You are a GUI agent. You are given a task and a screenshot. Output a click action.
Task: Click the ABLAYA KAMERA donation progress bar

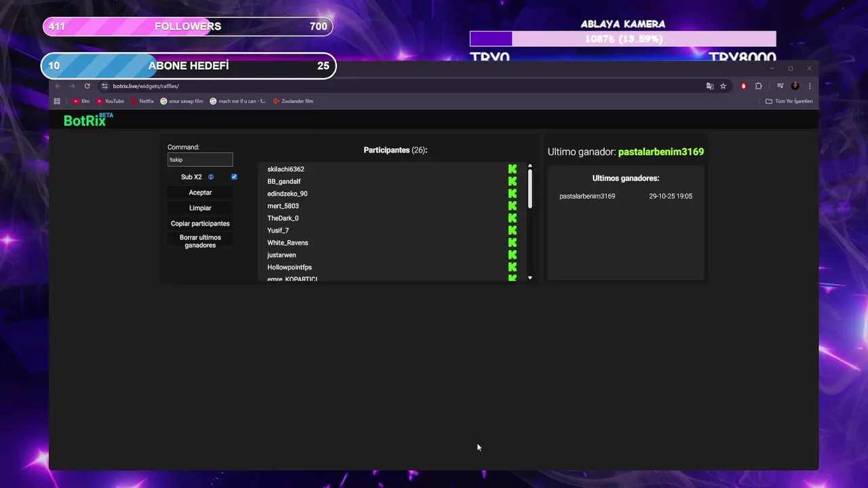pyautogui.click(x=623, y=39)
